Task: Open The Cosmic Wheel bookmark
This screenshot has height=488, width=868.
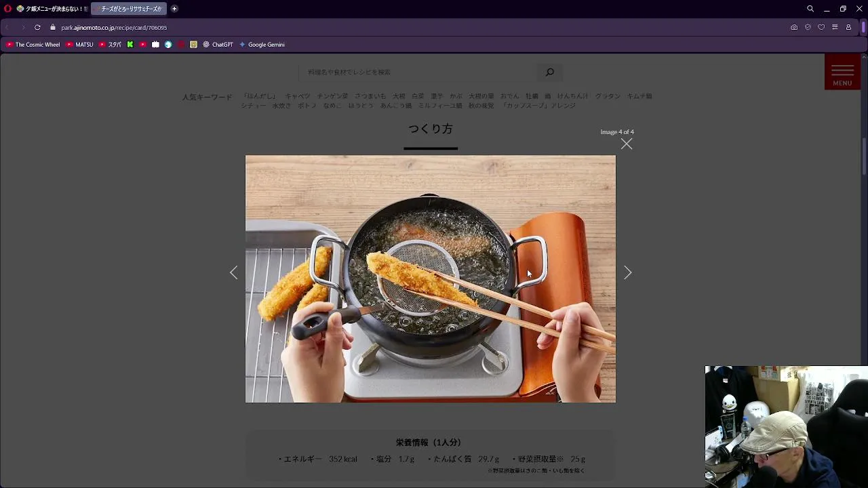Action: point(33,45)
